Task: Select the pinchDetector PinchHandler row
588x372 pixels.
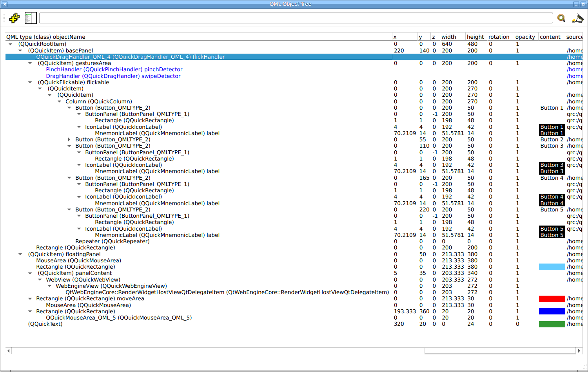Action: [114, 69]
